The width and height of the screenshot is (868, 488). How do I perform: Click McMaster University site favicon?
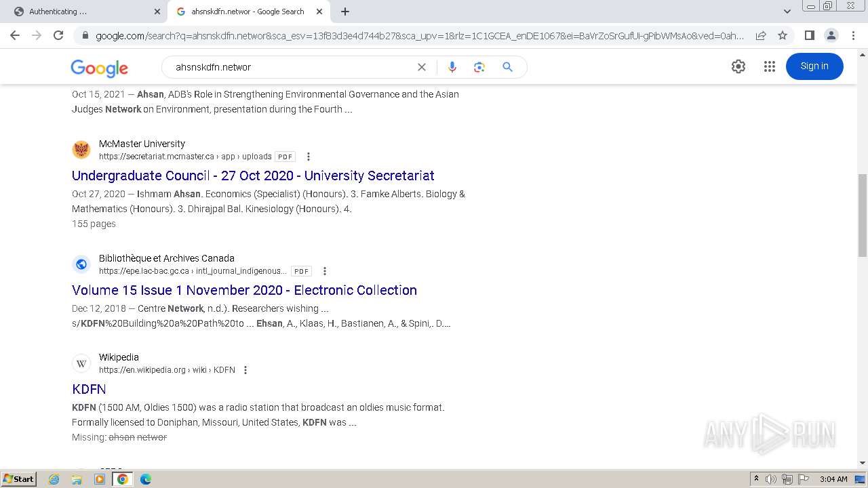[x=81, y=150]
